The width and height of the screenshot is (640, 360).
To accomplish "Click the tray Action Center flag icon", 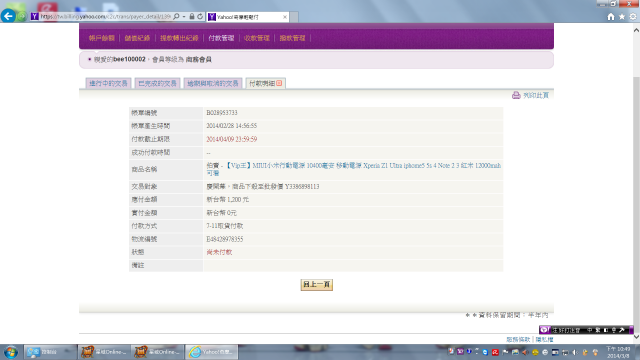I will (505, 352).
